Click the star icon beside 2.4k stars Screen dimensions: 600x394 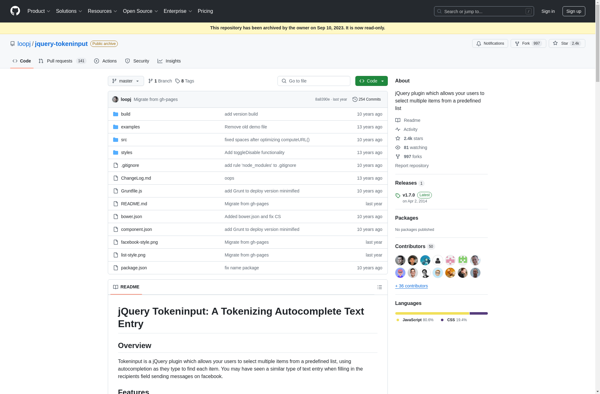coord(398,138)
